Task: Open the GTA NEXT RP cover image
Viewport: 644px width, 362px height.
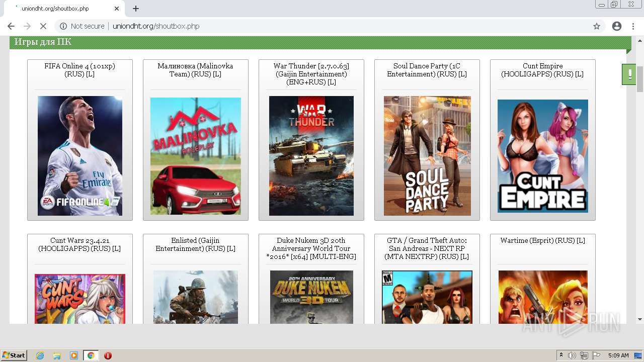Action: point(427,297)
